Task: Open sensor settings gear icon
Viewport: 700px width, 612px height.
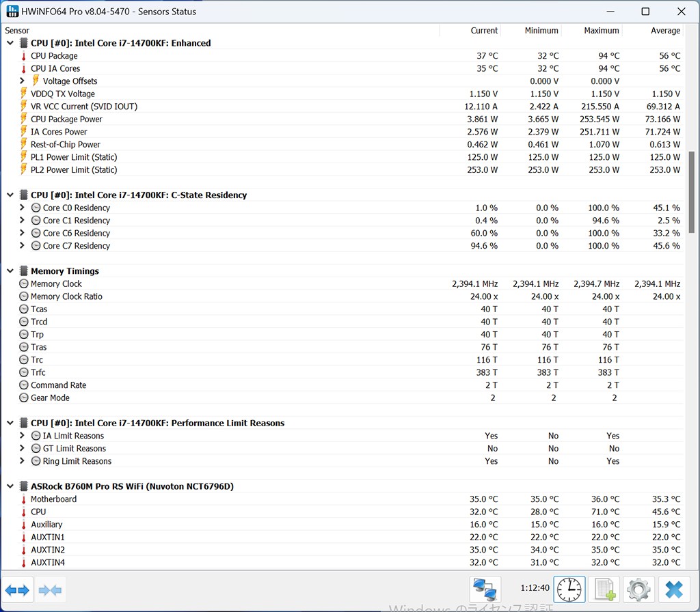Action: click(x=638, y=589)
